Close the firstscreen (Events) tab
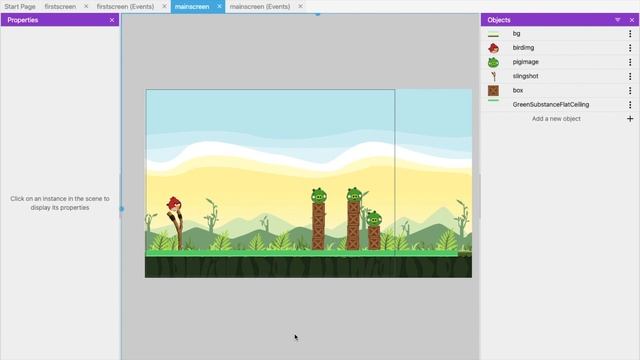 tap(164, 7)
